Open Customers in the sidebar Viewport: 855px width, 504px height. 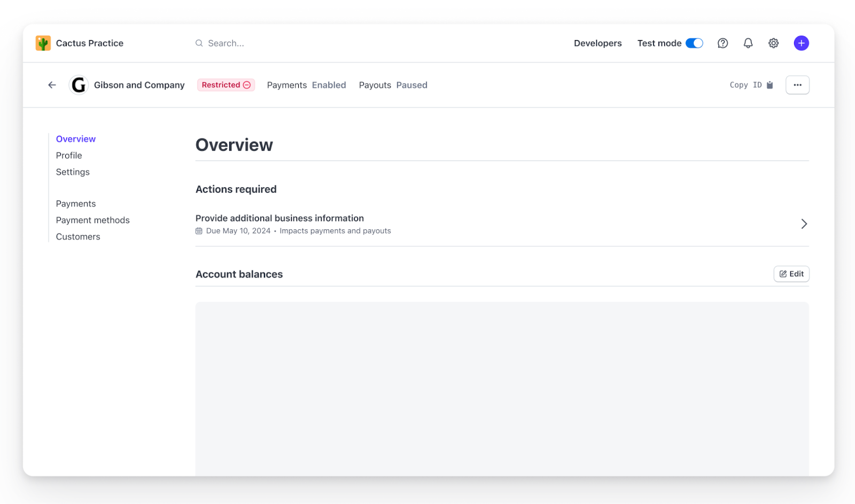(78, 237)
